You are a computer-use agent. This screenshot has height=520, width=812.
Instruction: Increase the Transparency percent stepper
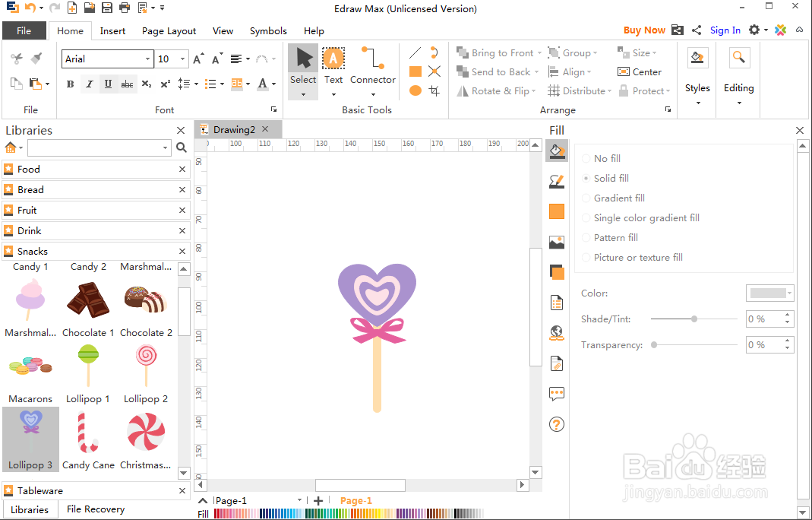[787, 341]
